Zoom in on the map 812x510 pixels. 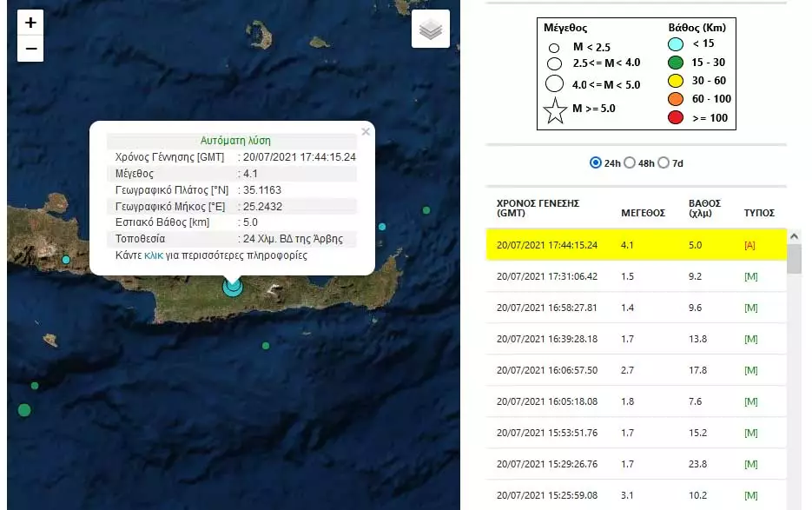[x=30, y=23]
